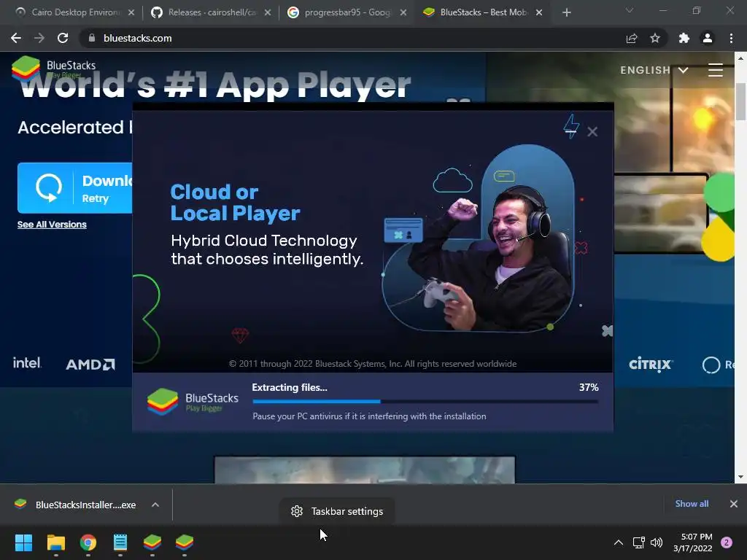
Task: Click the first BlueStacks taskbar icon
Action: 152,542
